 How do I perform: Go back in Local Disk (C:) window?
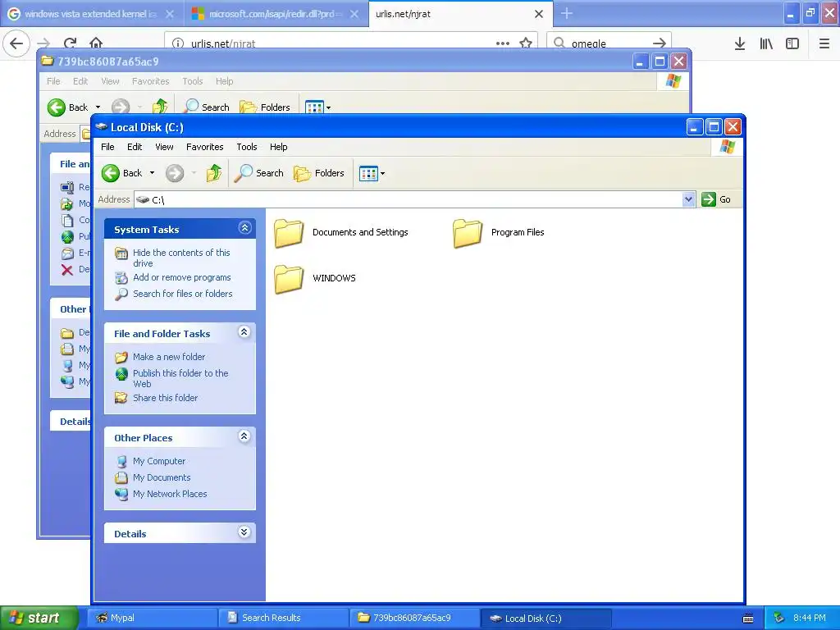pyautogui.click(x=122, y=173)
